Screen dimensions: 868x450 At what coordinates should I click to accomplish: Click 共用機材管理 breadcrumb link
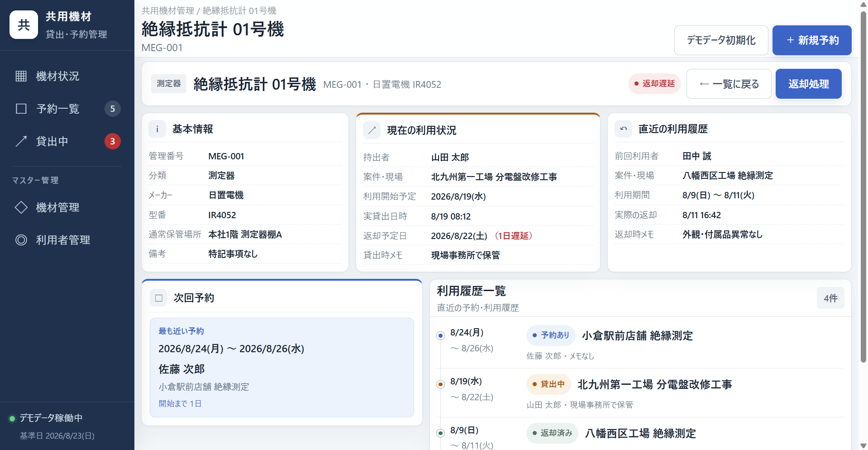(168, 10)
